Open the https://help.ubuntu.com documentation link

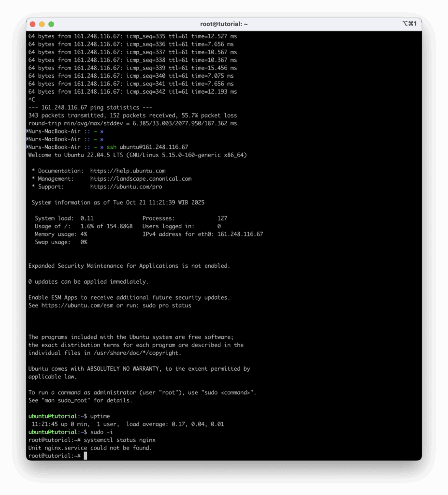(x=128, y=171)
